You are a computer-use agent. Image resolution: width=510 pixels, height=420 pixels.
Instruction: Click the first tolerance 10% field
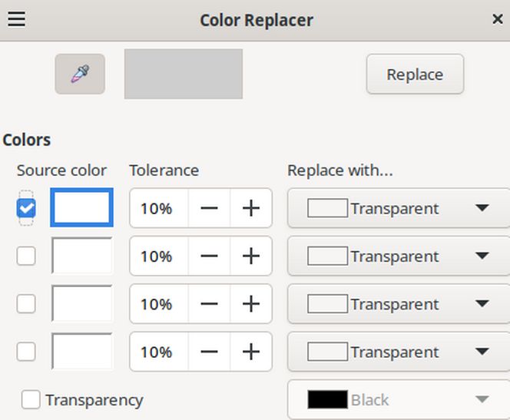157,209
